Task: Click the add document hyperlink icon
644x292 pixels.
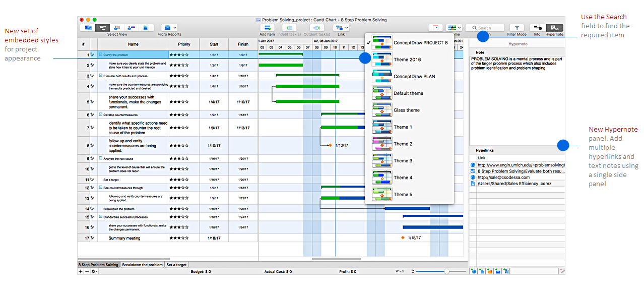Action: 482,271
